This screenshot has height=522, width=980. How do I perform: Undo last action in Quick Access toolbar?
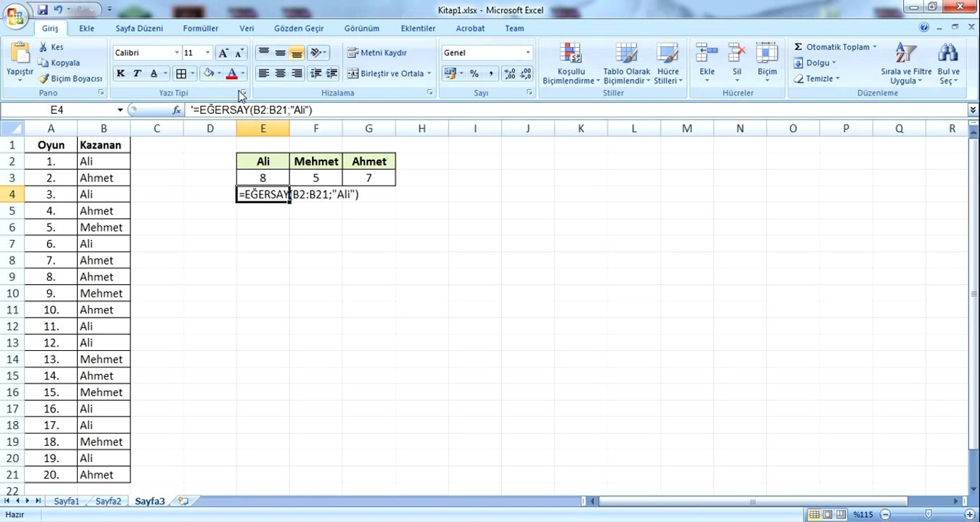tap(58, 9)
